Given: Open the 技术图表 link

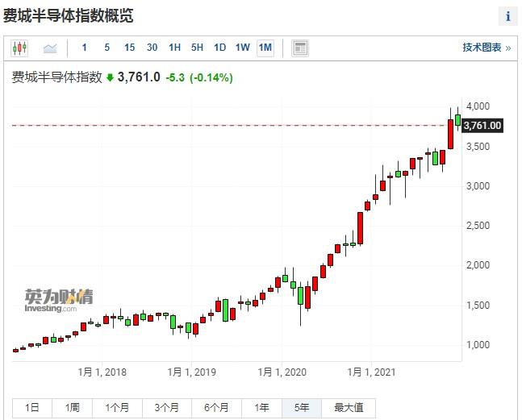Looking at the screenshot, I should (x=486, y=48).
